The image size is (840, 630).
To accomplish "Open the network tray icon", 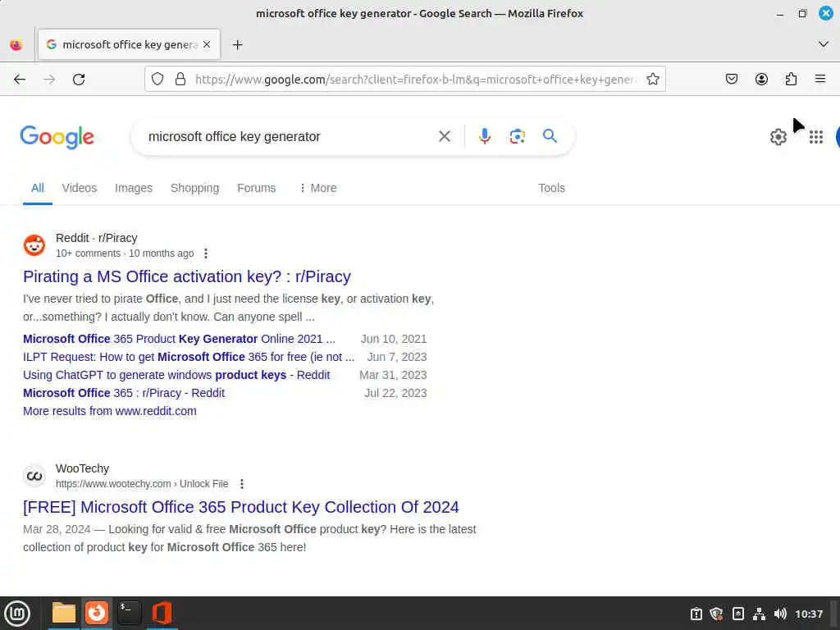I will (759, 614).
